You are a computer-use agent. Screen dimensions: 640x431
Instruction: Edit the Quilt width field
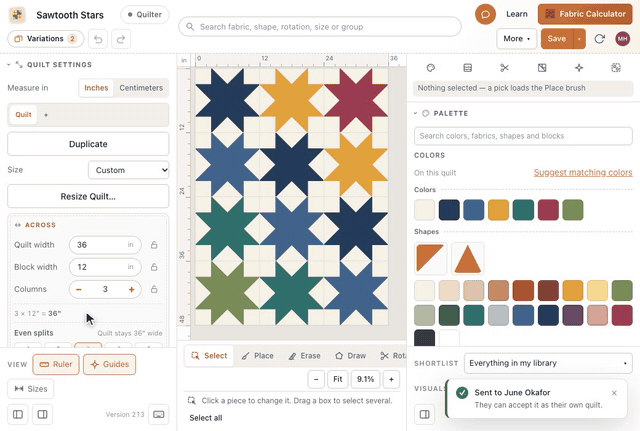coord(105,245)
